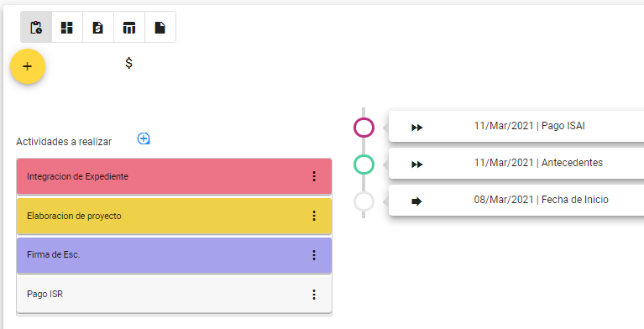Open the dashboard grid view icon
This screenshot has height=329, width=644.
tap(67, 27)
